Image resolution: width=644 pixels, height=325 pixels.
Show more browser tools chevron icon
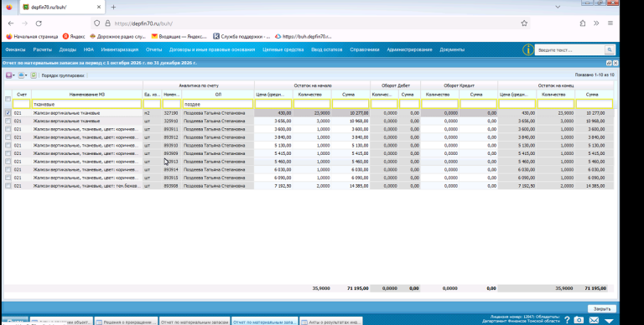point(596,23)
